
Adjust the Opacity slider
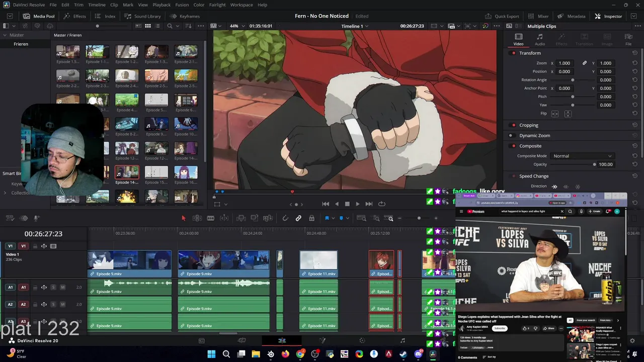[572, 164]
